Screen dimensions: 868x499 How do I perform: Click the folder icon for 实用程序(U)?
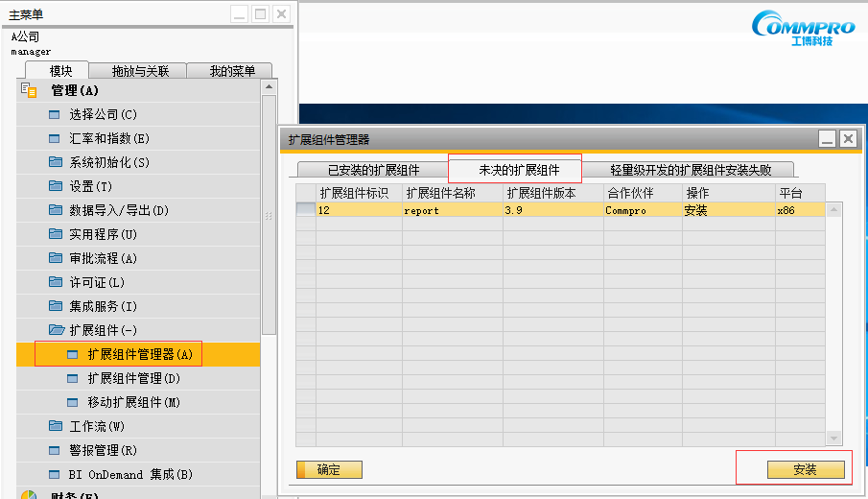click(x=56, y=234)
